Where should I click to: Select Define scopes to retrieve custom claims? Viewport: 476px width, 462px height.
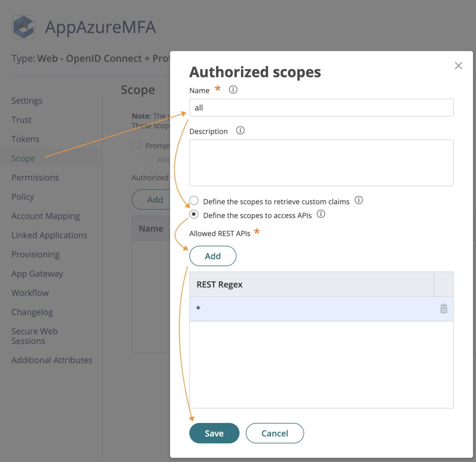coord(194,200)
